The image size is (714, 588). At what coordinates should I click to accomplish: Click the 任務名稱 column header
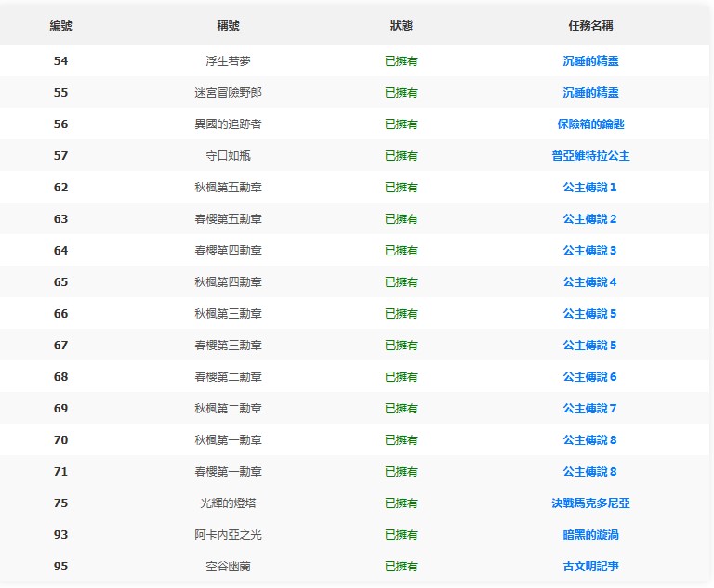coord(590,26)
